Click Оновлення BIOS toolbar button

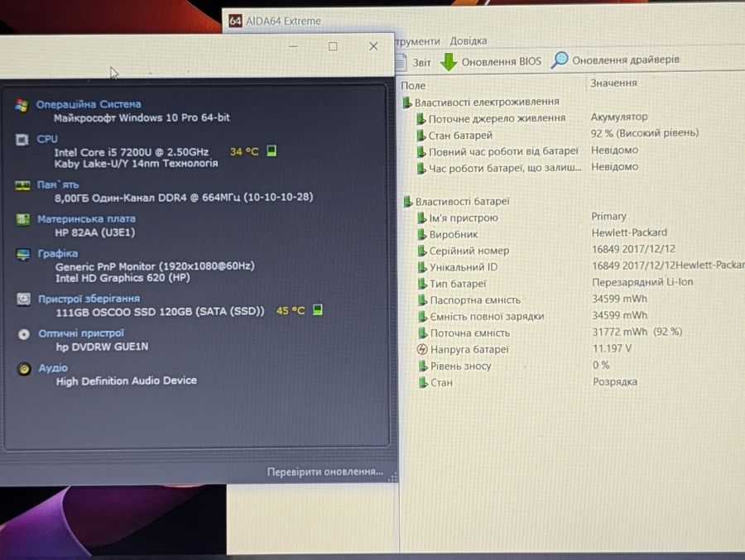[491, 62]
